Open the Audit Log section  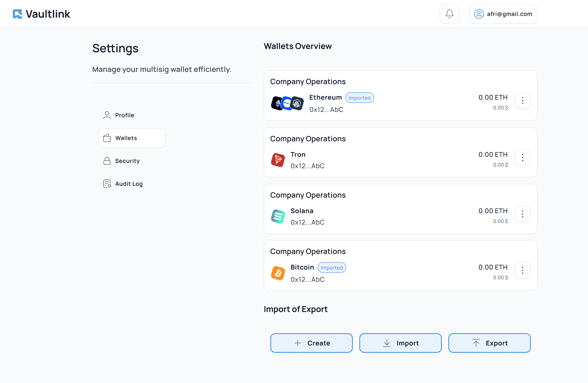(x=132, y=184)
